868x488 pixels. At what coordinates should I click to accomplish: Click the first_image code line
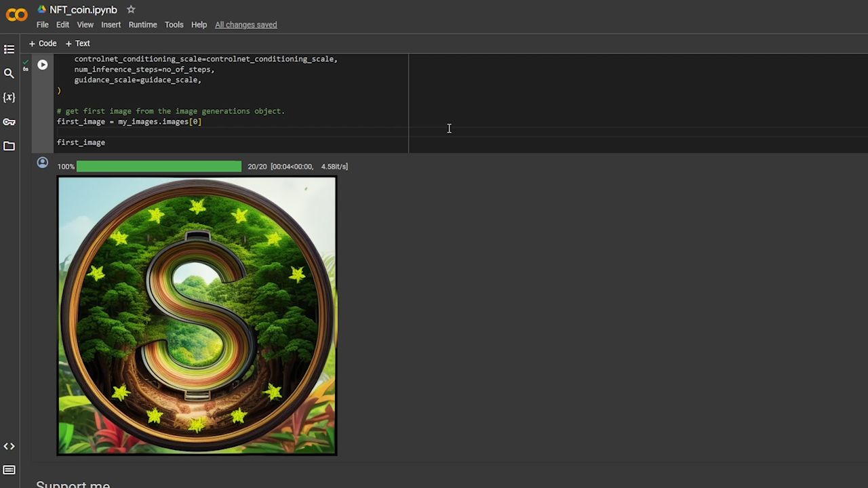point(81,142)
